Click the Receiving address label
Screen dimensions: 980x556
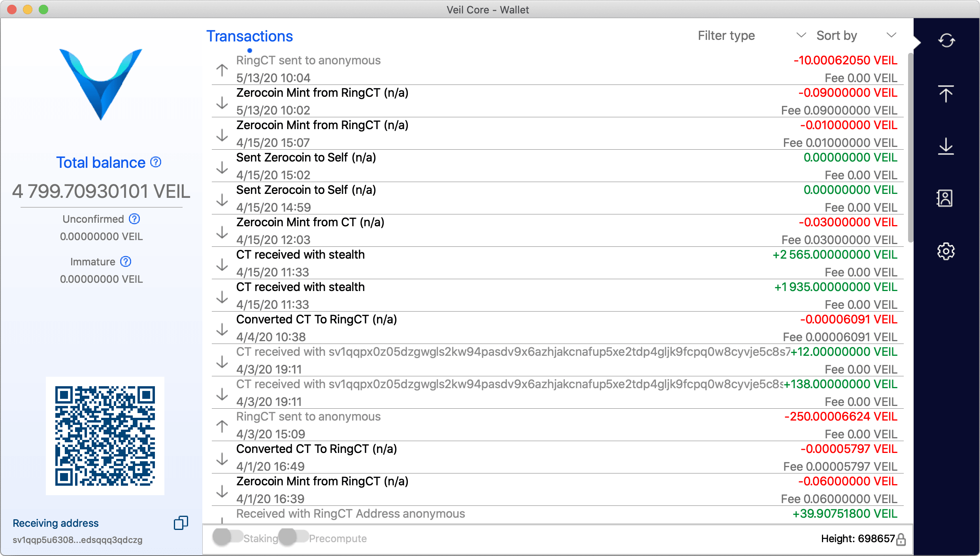point(56,523)
